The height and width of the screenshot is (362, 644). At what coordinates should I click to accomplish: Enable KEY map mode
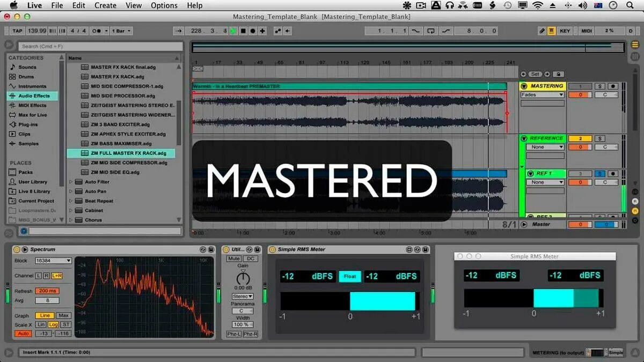tap(565, 31)
